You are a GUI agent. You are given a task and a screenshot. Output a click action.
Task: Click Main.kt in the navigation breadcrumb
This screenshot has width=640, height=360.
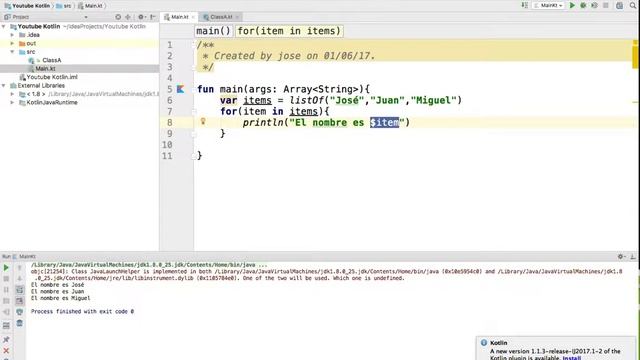point(90,6)
